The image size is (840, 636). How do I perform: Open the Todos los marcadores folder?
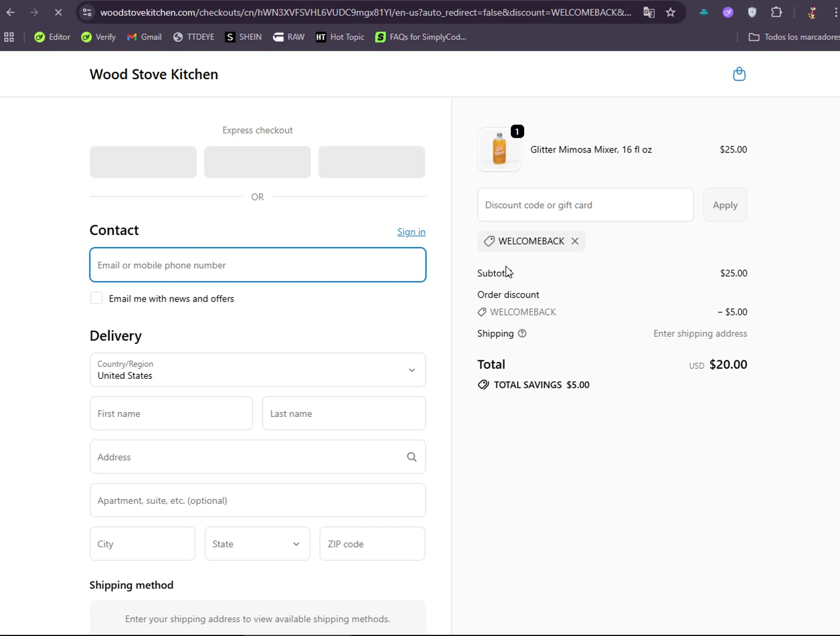[x=794, y=37]
